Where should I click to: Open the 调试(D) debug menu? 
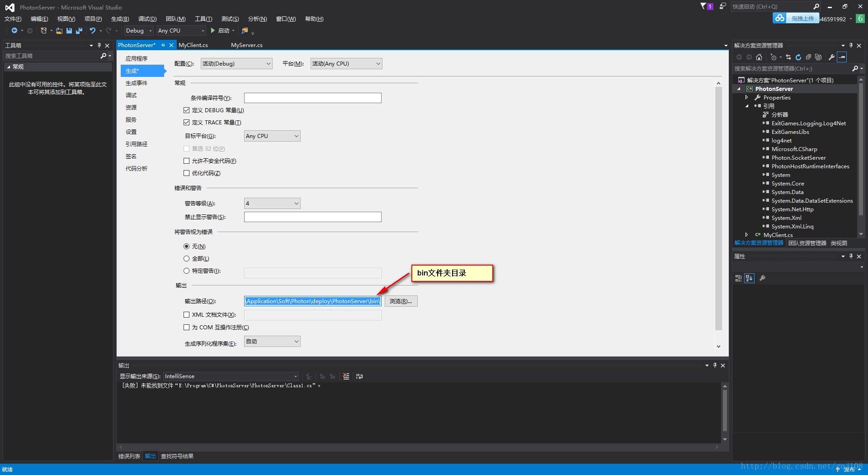pyautogui.click(x=147, y=19)
